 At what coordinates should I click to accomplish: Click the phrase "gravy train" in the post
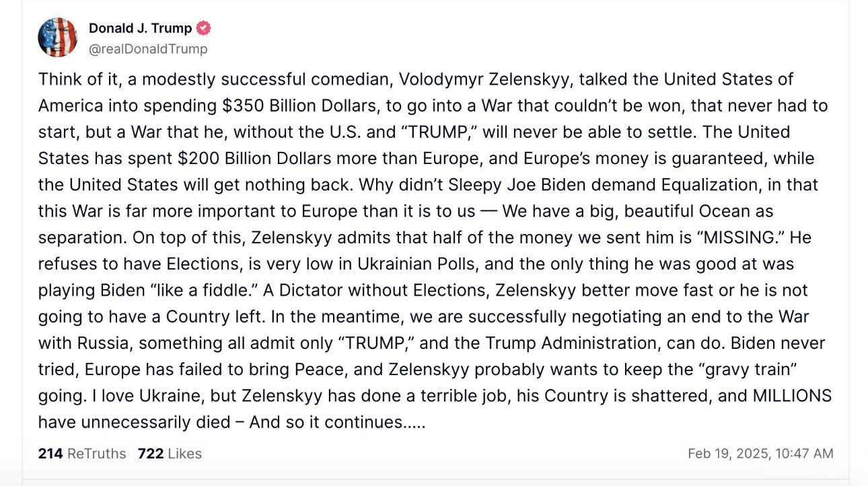(777, 369)
